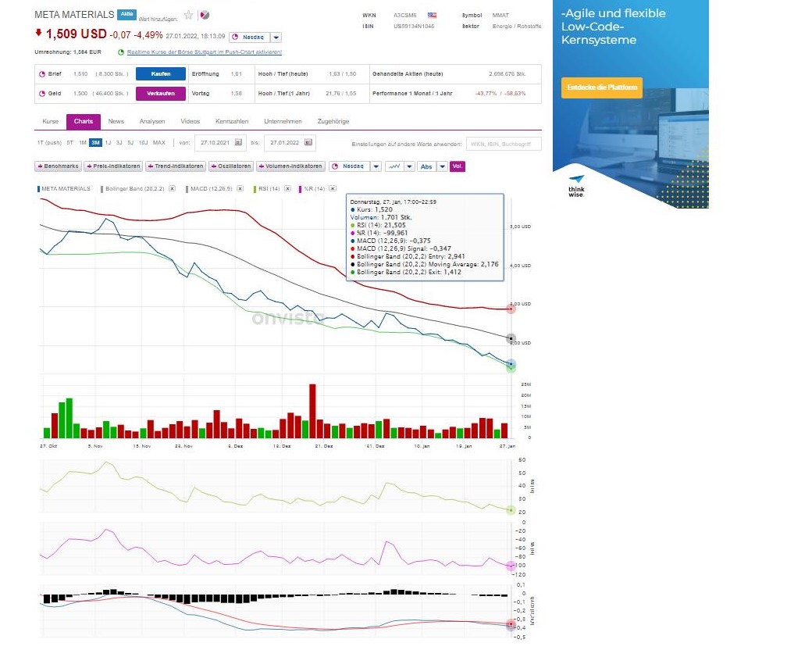
Task: Add stock to watchlist via star icon
Action: (188, 15)
